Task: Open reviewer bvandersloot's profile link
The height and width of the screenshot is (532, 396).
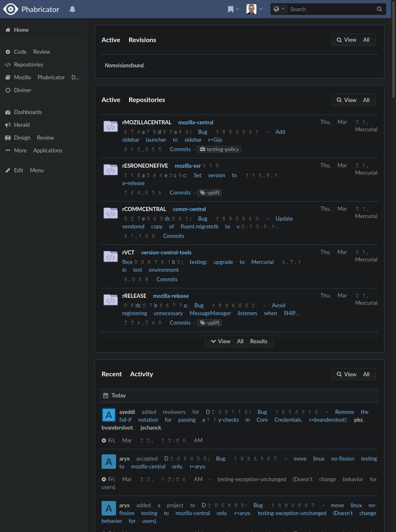Action: tap(117, 427)
